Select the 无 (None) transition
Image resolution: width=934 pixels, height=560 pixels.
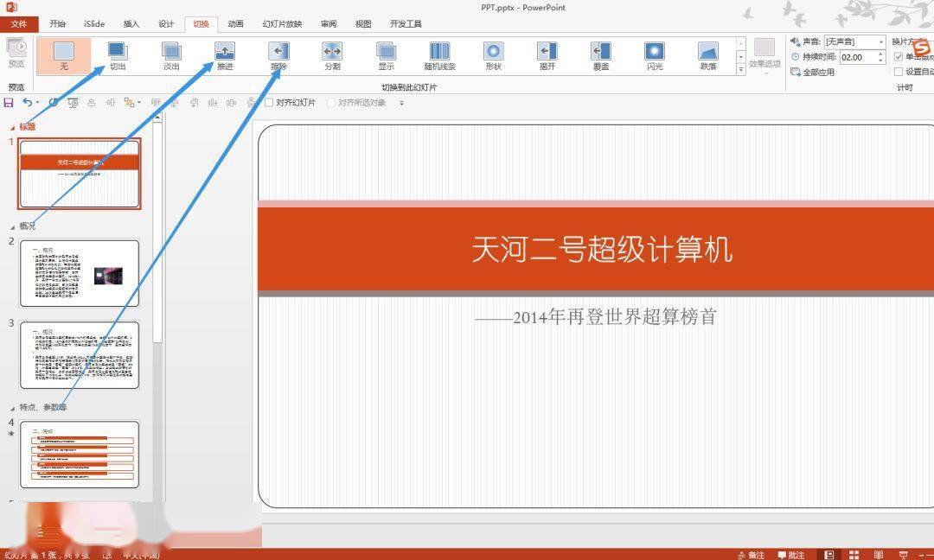[64, 56]
